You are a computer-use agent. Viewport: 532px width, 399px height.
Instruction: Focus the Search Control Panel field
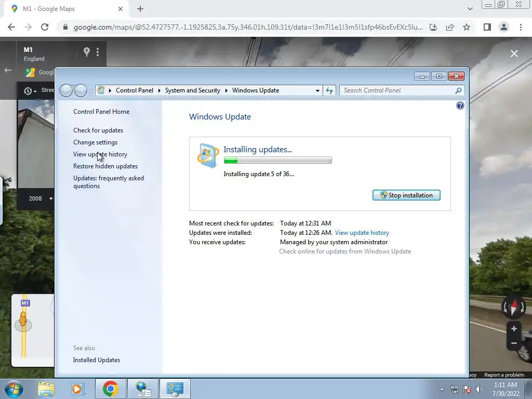point(397,90)
